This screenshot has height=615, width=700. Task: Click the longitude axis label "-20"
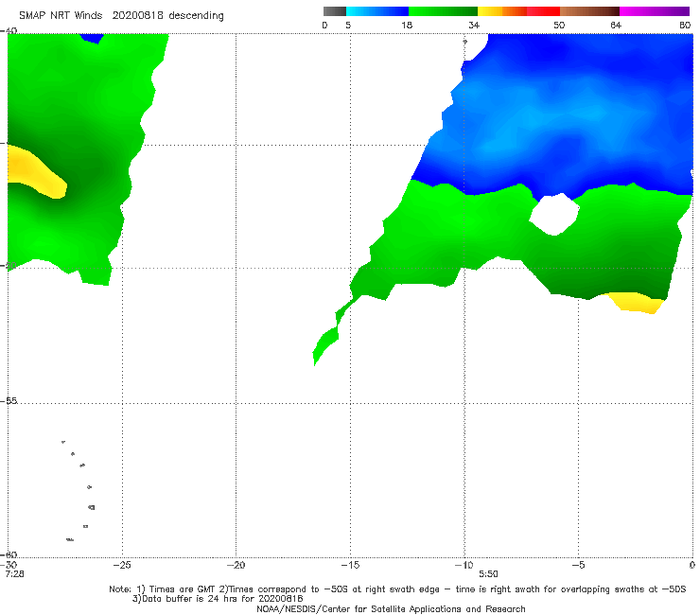[236, 565]
